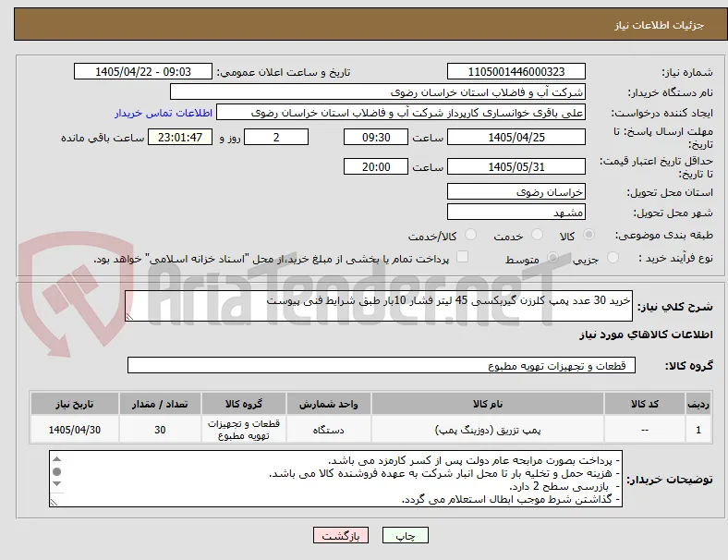728x560 pixels.
Task: Click the نام کالا column header
Action: (488, 404)
